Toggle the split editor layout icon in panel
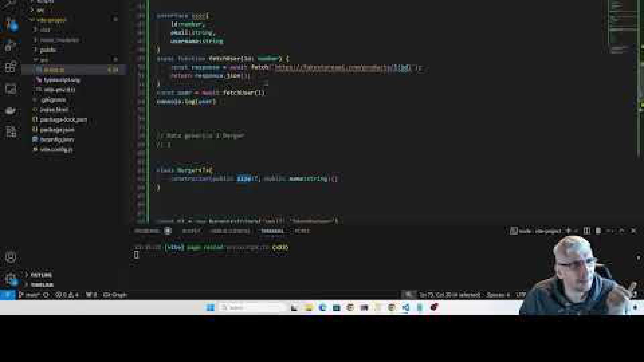The height and width of the screenshot is (362, 644). 587,231
